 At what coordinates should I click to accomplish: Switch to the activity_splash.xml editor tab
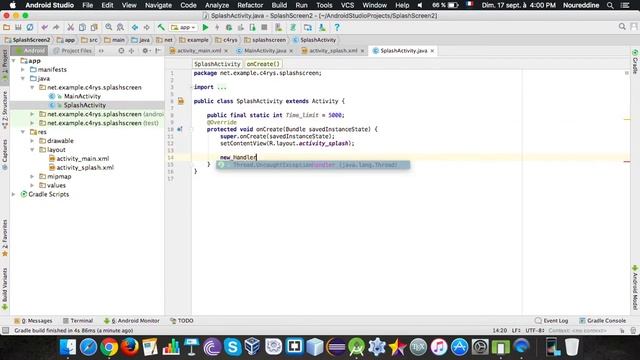click(333, 51)
